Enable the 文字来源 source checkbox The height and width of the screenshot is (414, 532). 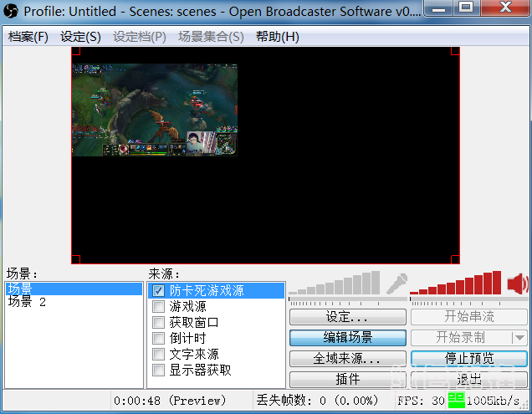(x=158, y=355)
